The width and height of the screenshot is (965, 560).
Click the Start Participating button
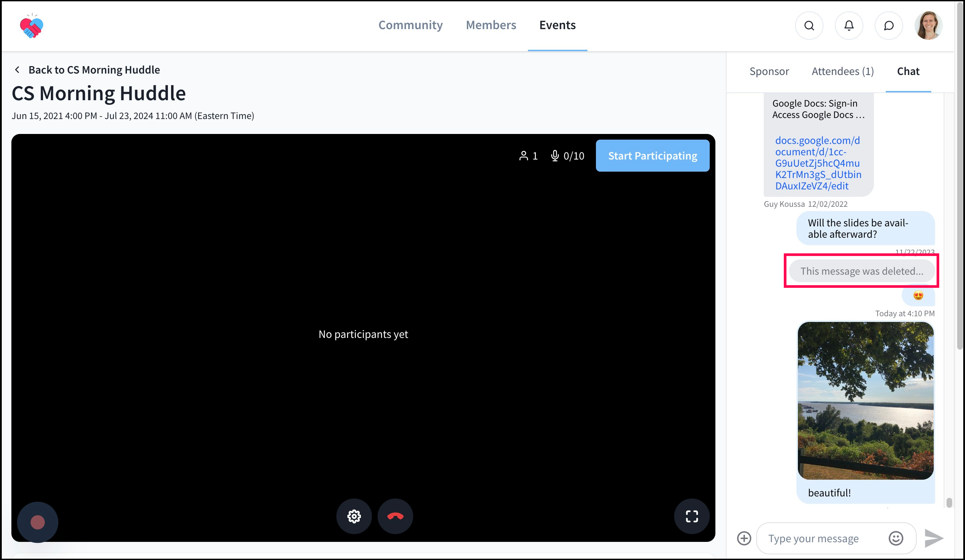[652, 156]
